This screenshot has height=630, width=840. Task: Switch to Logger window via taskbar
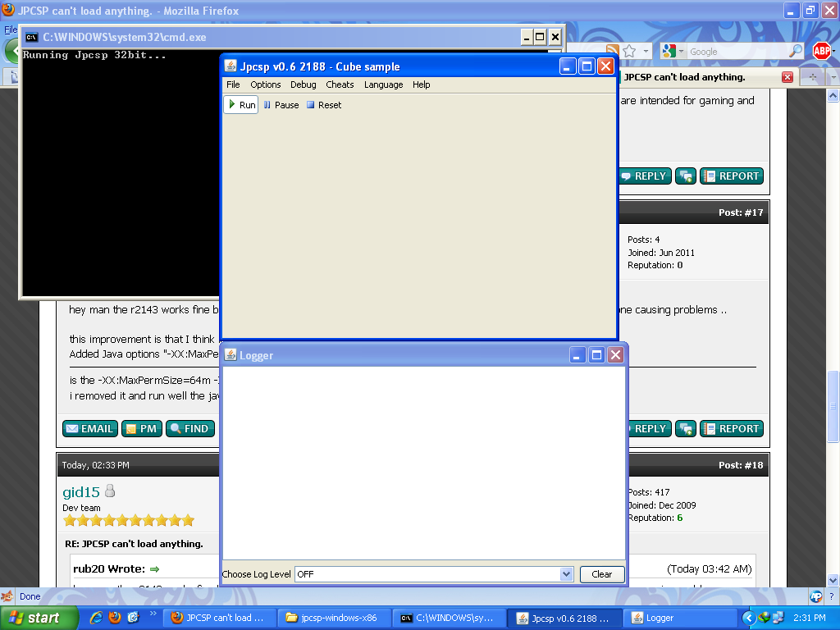[680, 618]
